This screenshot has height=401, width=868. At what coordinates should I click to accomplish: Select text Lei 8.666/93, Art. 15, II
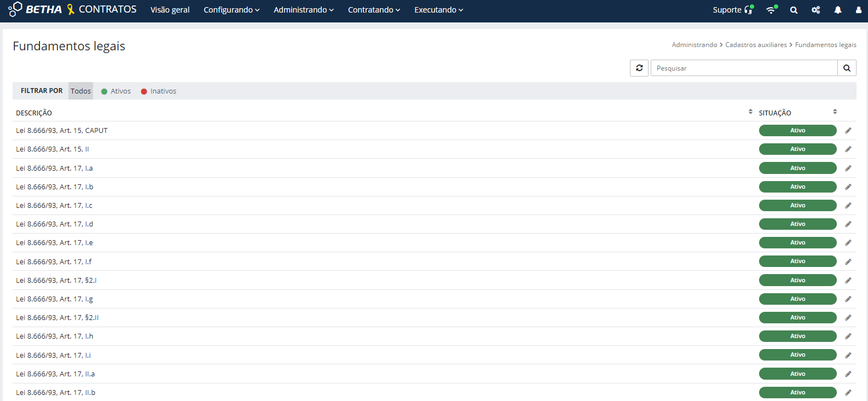(53, 149)
